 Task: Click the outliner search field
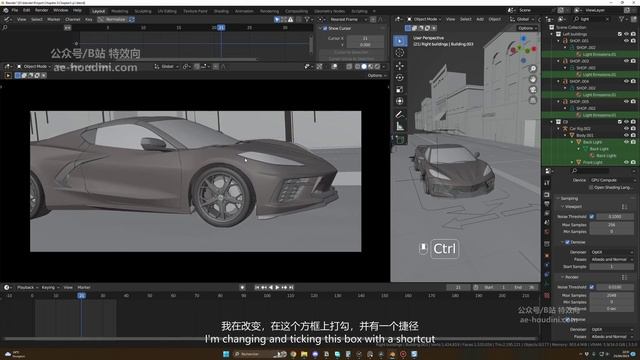click(592, 19)
